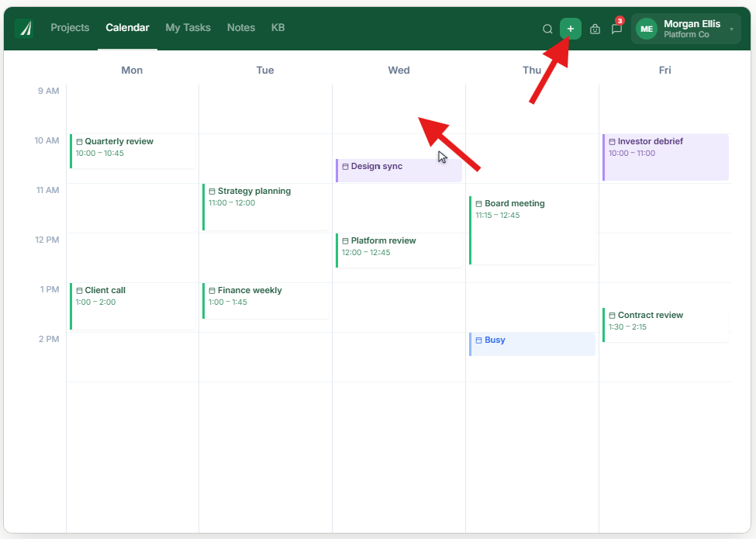Click the 9 AM time label
Screen dimensions: 756x539
click(49, 91)
